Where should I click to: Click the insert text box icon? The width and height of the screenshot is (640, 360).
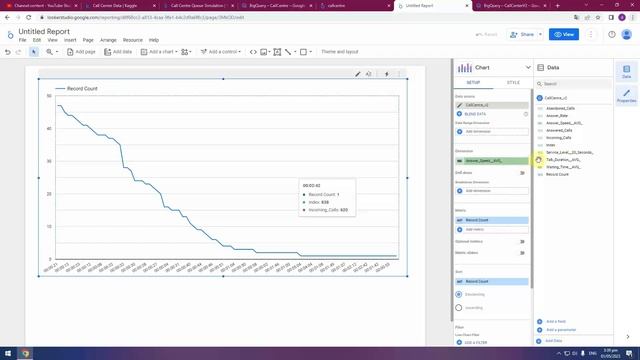pos(277,52)
